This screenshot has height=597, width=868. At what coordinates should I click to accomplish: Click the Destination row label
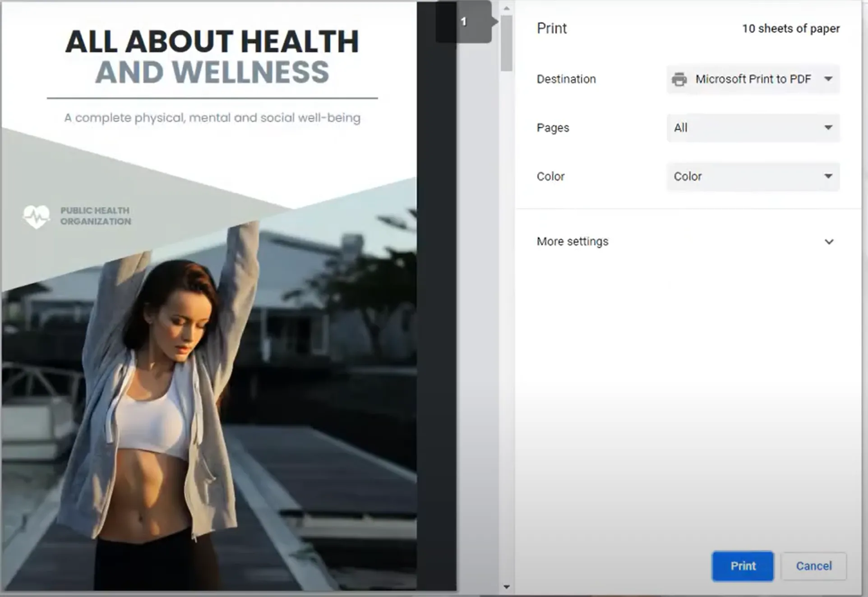(566, 79)
